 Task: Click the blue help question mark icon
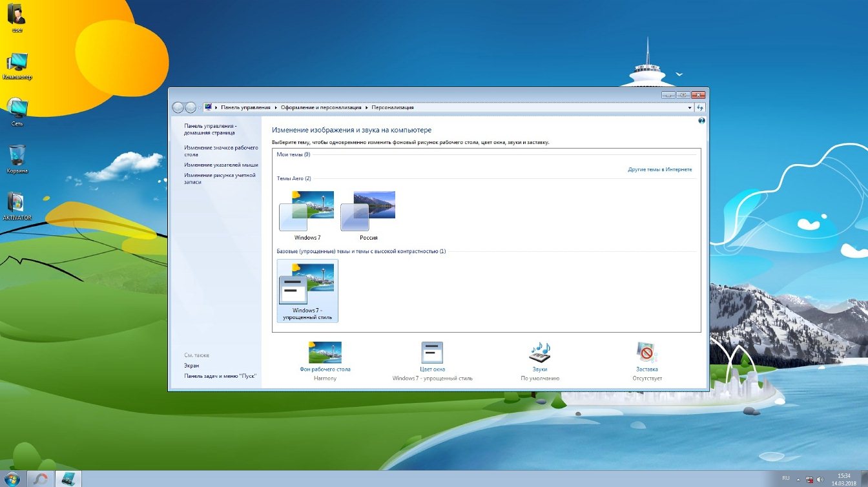(701, 121)
